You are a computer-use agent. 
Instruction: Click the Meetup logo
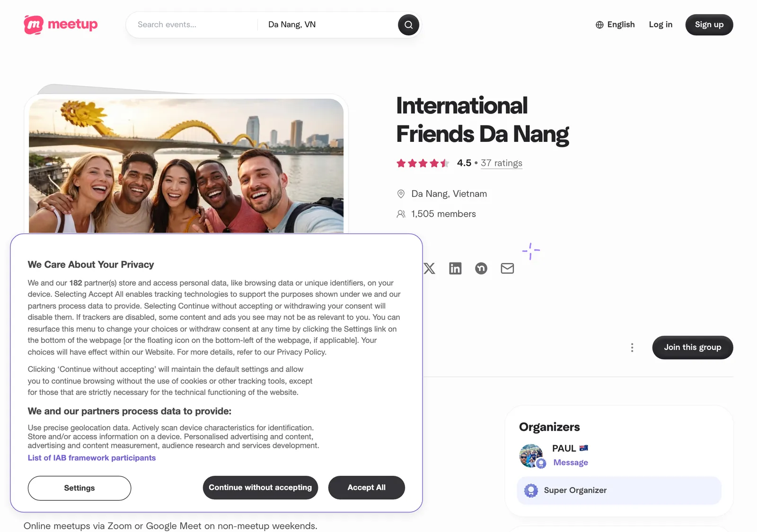coord(61,25)
